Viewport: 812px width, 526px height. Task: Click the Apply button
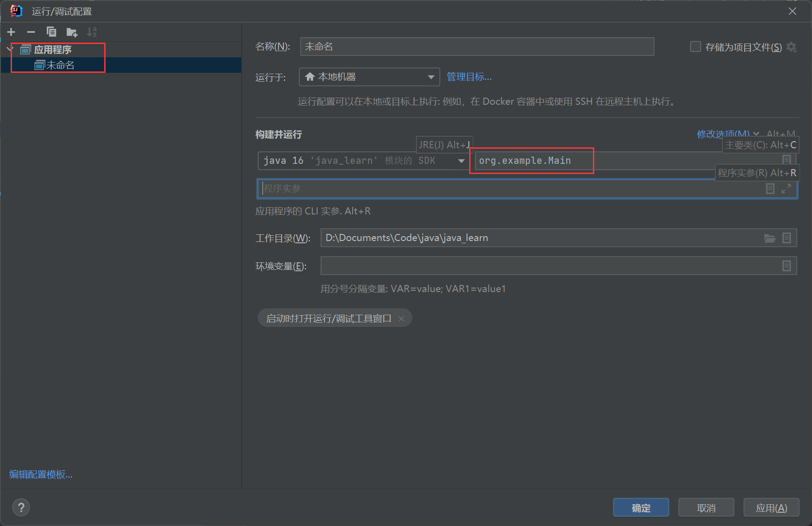pyautogui.click(x=771, y=508)
